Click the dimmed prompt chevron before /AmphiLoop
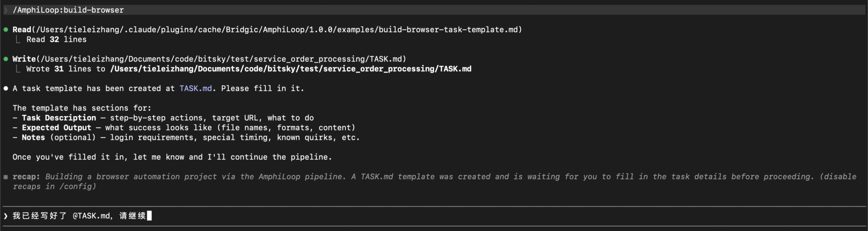 [x=6, y=10]
